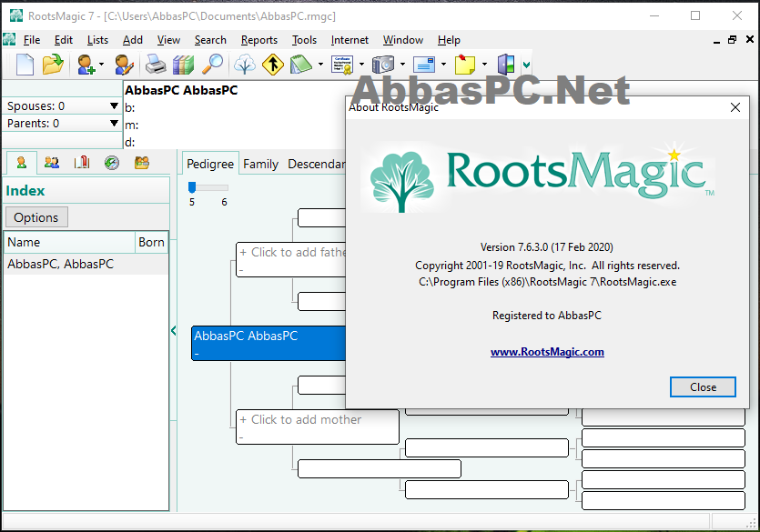Select the bookmark book sidebar tab icon

tap(82, 163)
